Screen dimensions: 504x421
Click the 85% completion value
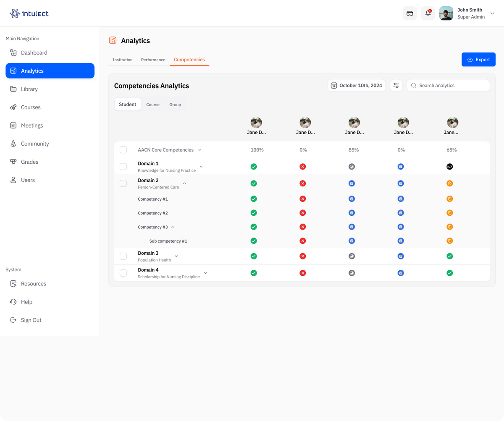point(353,150)
